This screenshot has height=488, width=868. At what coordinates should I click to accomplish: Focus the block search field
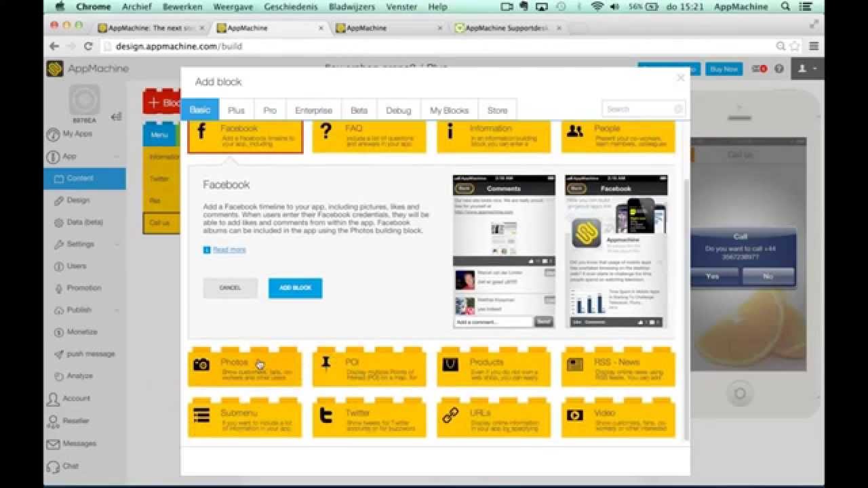click(644, 108)
